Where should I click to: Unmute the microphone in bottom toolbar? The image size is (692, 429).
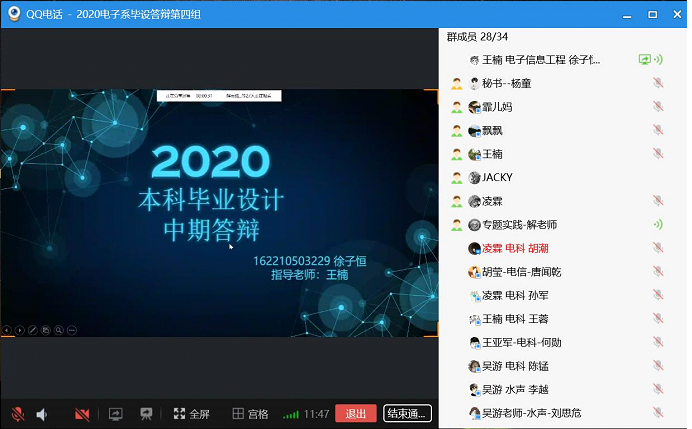(18, 414)
